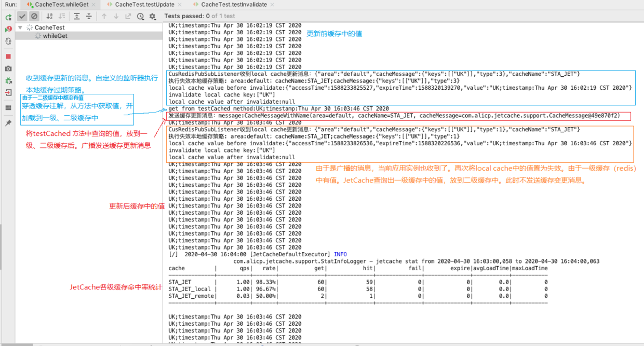Collapse the CacheTest tree node
644x346 pixels.
click(x=20, y=27)
